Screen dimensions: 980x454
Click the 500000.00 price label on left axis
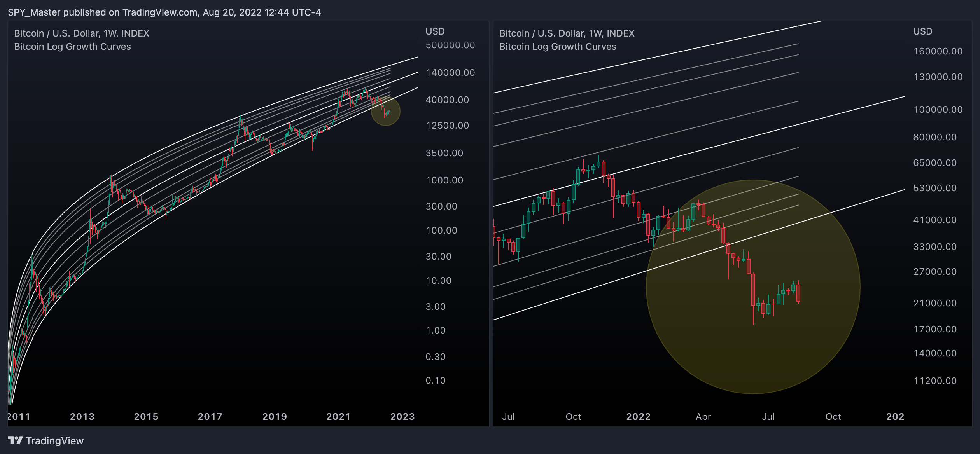coord(450,45)
